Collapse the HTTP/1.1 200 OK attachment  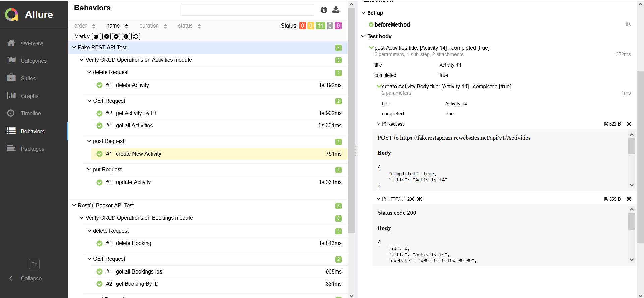(379, 199)
